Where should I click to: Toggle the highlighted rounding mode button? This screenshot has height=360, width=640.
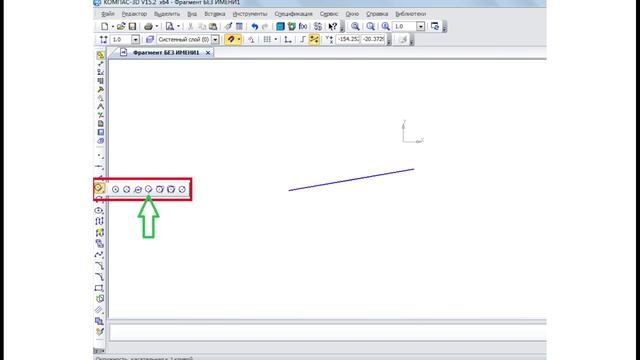tap(314, 40)
